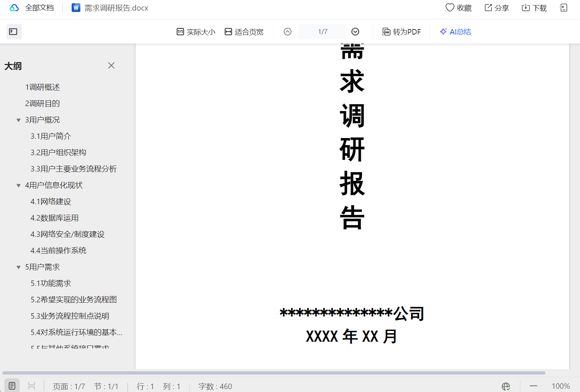Click the horizontal scrollbar
Image resolution: width=580 pixels, height=392 pixels.
click(x=274, y=373)
